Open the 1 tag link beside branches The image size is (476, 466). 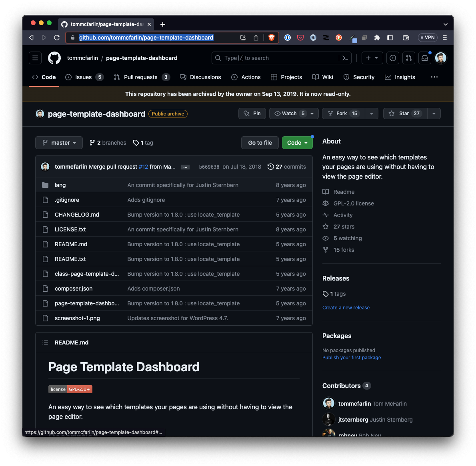tap(143, 143)
